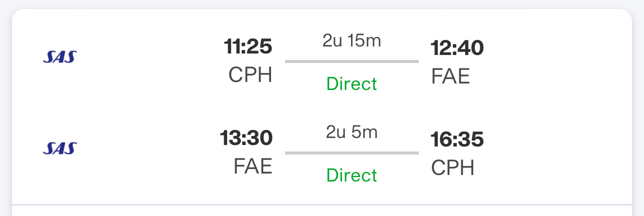Click the 2u 5m duration label
644x216 pixels.
tap(352, 132)
